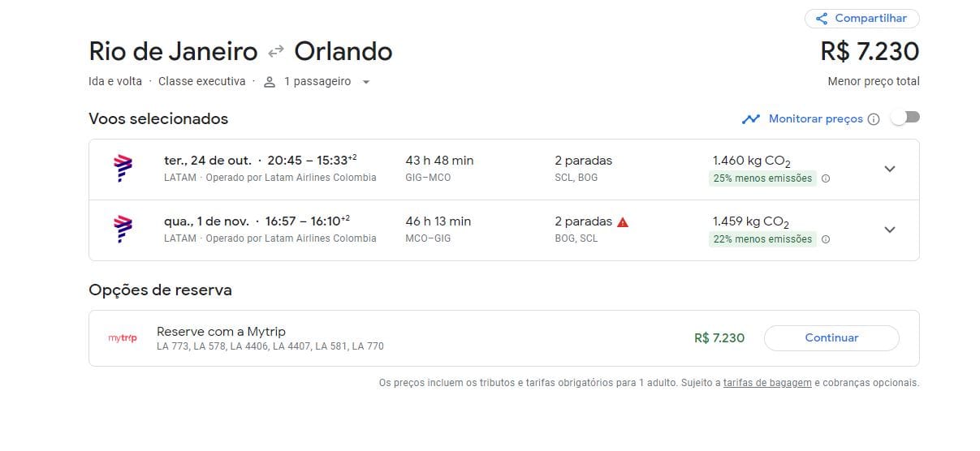Image resolution: width=980 pixels, height=451 pixels.
Task: Click the LATAM logo on outbound flight
Action: 123,169
